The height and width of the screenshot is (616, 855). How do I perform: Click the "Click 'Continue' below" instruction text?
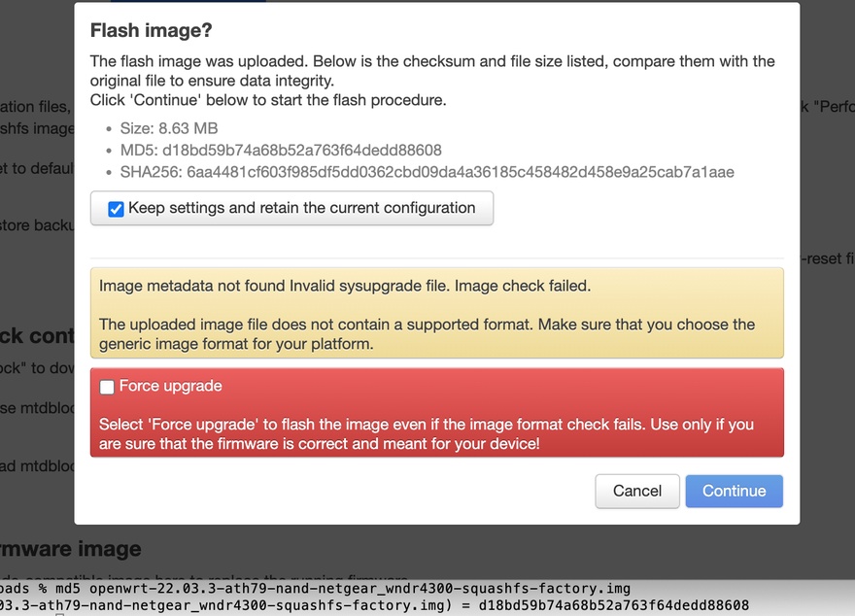[x=268, y=100]
